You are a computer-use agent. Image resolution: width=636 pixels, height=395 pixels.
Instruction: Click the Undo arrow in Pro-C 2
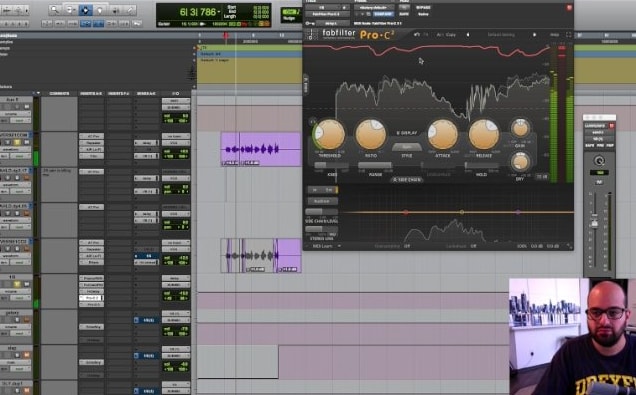click(417, 35)
